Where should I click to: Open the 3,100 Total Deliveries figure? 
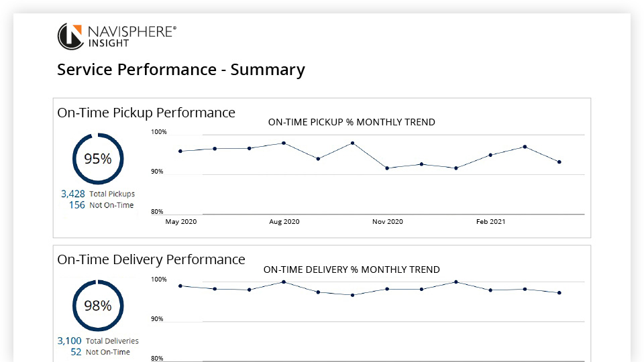tap(70, 341)
